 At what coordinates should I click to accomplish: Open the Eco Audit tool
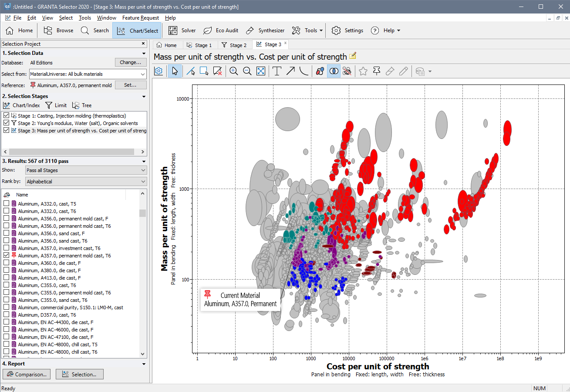pos(221,30)
